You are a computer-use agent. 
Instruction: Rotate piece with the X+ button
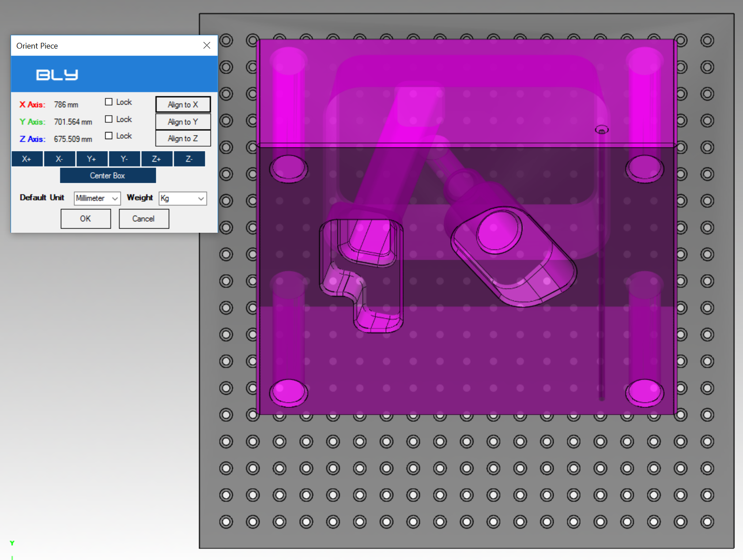pyautogui.click(x=27, y=159)
